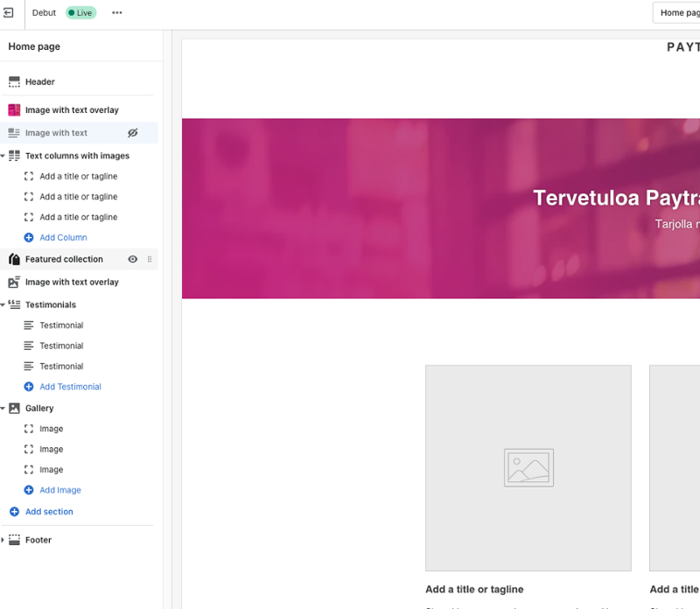The width and height of the screenshot is (700, 609).
Task: Collapse the Gallery section
Action: point(3,409)
